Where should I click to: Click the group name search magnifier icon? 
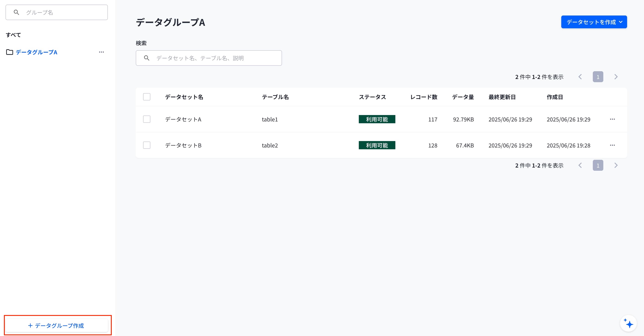[x=16, y=12]
